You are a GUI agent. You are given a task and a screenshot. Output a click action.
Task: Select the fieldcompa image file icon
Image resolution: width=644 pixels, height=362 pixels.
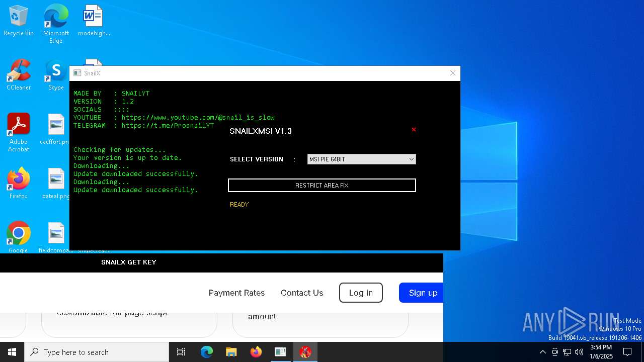pos(56,237)
